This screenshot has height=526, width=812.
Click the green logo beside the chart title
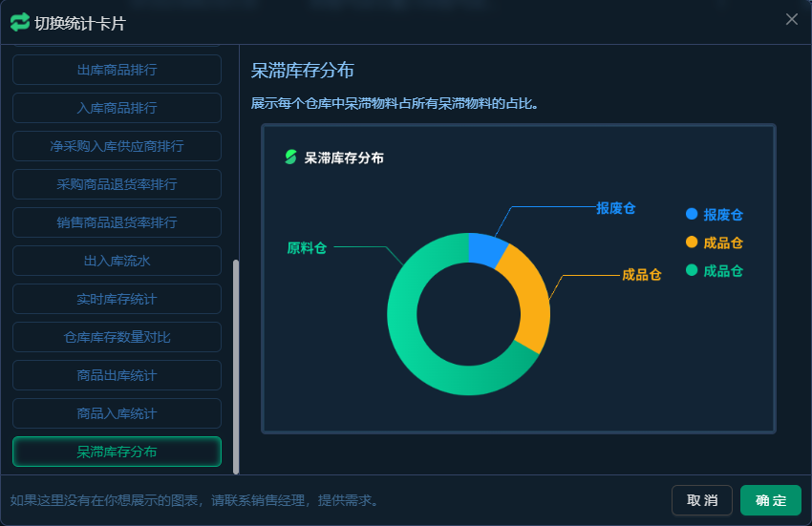(x=290, y=158)
